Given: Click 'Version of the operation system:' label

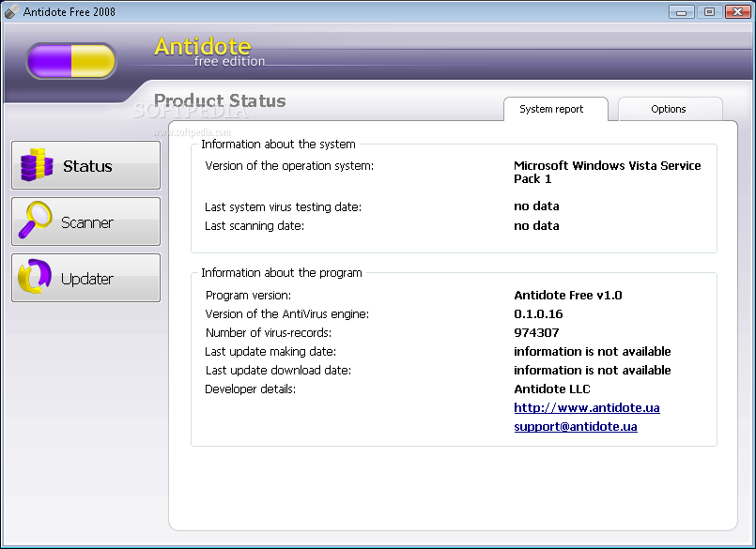Looking at the screenshot, I should click(x=289, y=166).
